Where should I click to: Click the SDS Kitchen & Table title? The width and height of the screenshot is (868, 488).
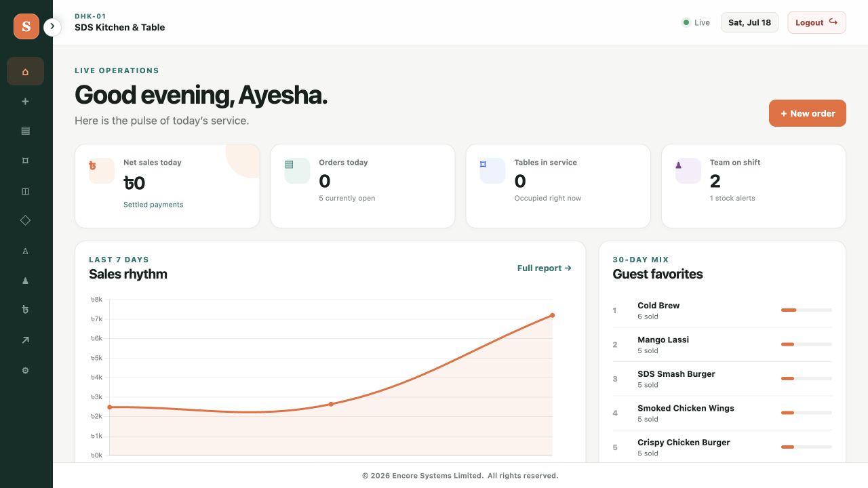click(120, 28)
